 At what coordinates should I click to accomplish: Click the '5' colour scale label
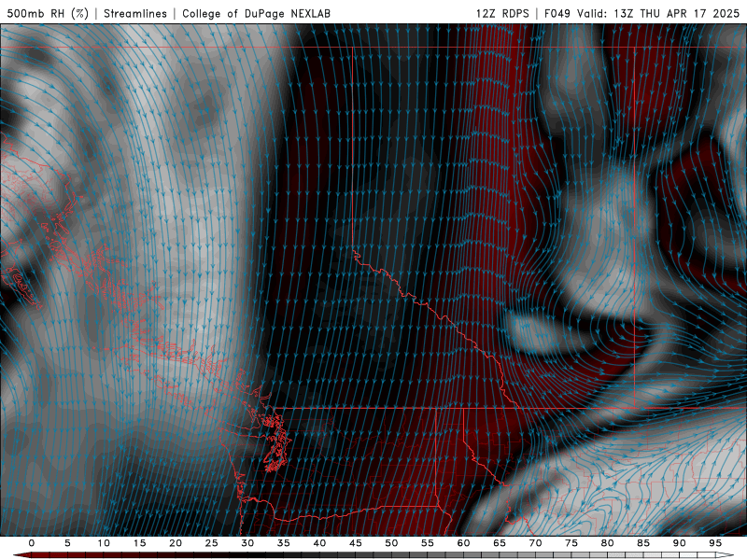click(67, 543)
